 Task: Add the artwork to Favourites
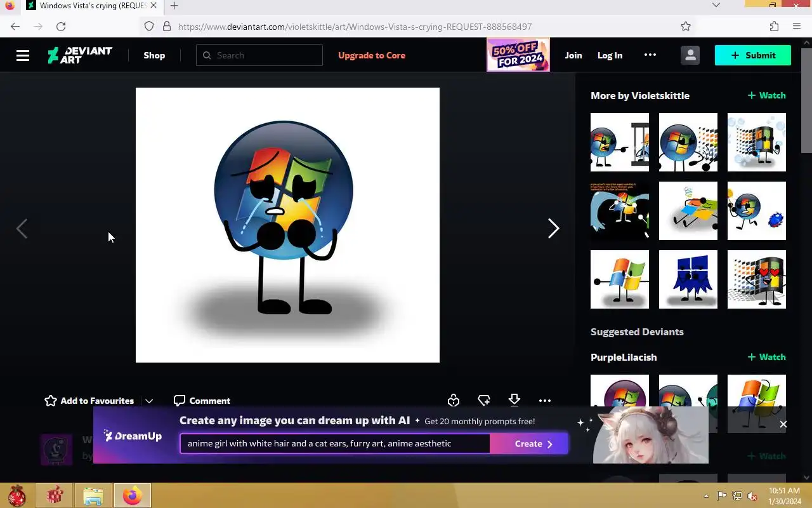tap(89, 401)
